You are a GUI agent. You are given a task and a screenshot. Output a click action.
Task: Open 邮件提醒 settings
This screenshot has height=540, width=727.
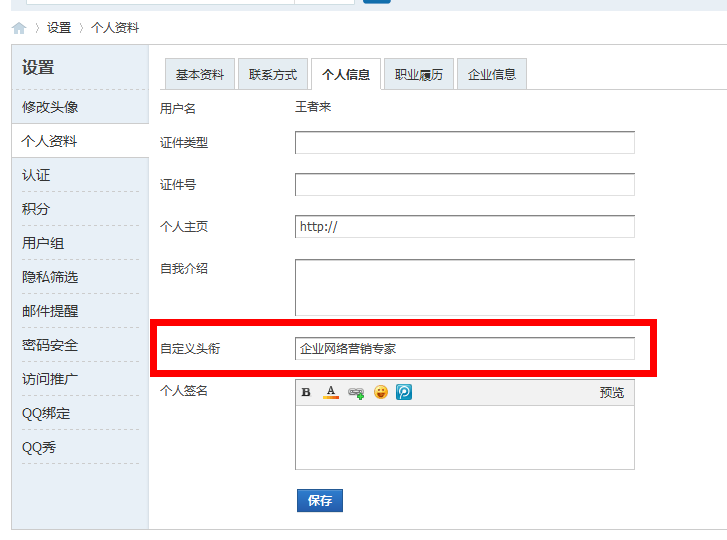[80, 311]
